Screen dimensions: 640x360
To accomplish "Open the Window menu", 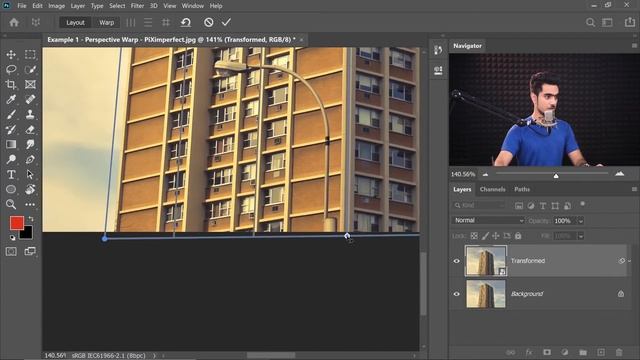I will (x=193, y=6).
